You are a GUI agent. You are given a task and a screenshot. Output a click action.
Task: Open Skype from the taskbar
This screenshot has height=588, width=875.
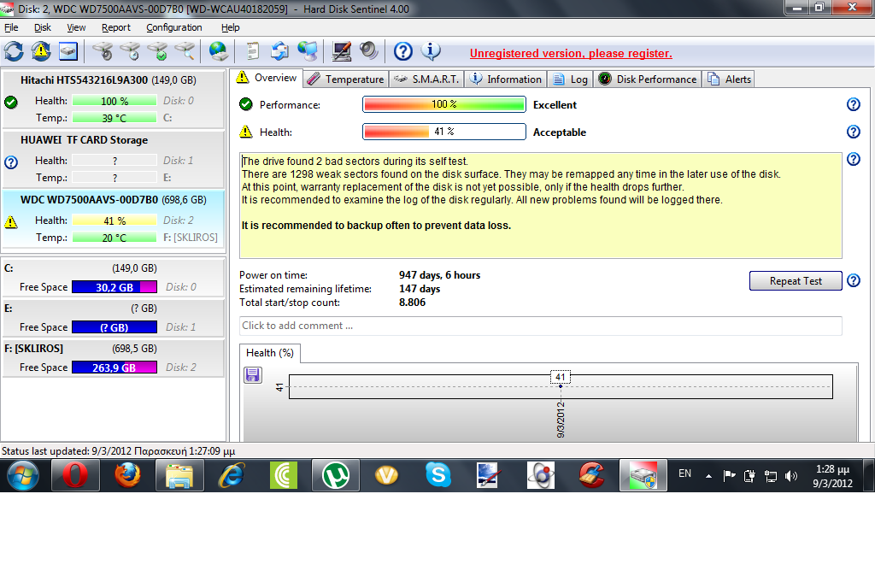click(438, 475)
